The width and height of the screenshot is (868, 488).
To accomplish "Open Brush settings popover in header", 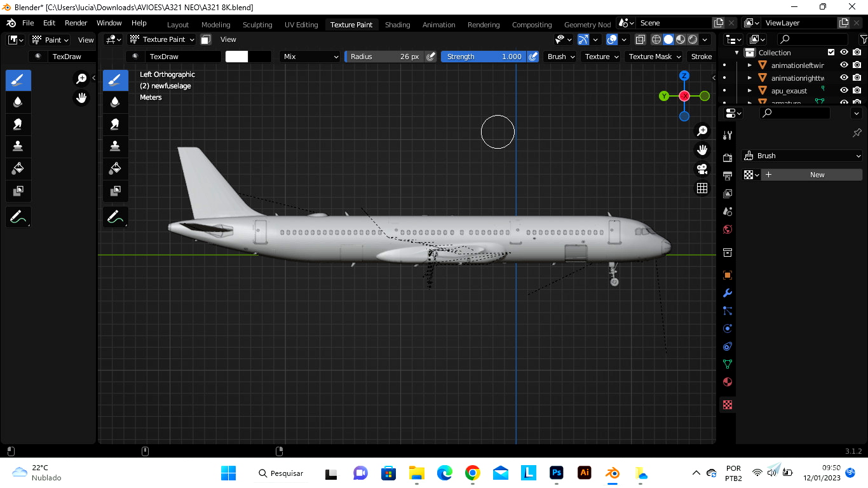I will pyautogui.click(x=560, y=57).
